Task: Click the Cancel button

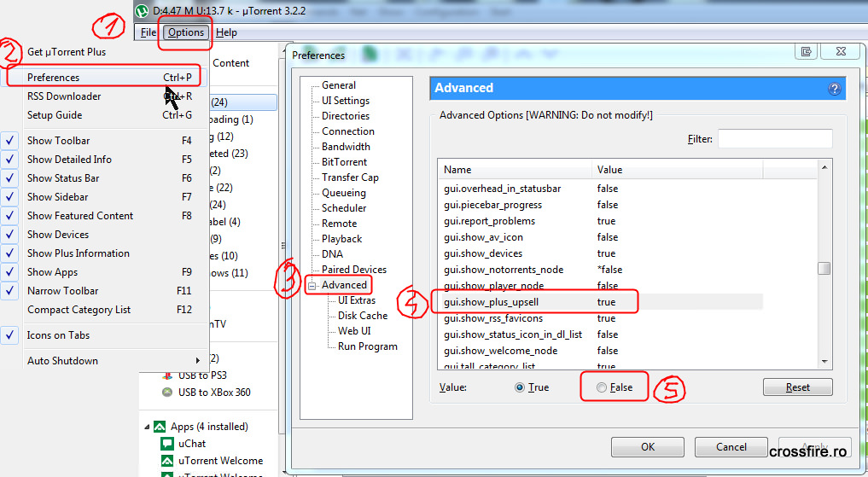Action: tap(731, 447)
